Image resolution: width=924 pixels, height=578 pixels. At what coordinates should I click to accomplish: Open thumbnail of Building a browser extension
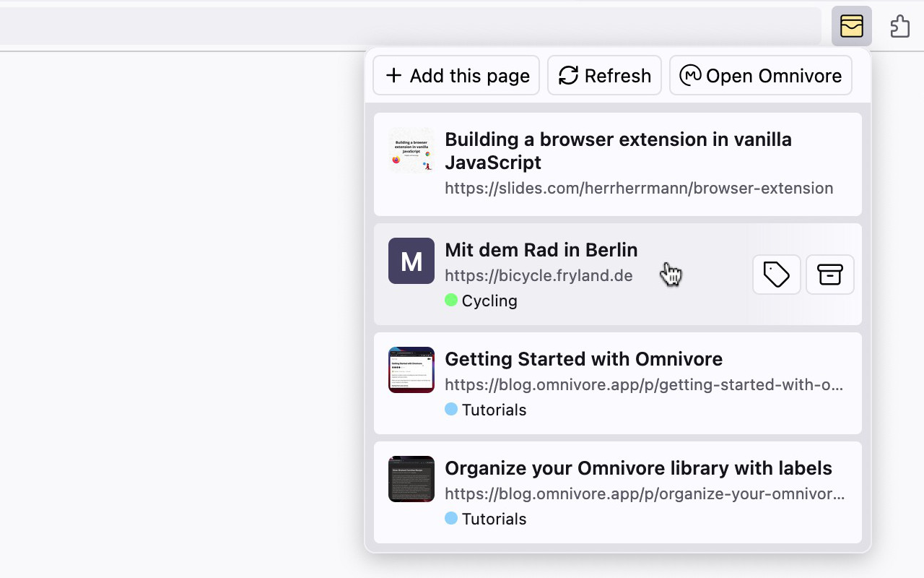click(x=411, y=150)
